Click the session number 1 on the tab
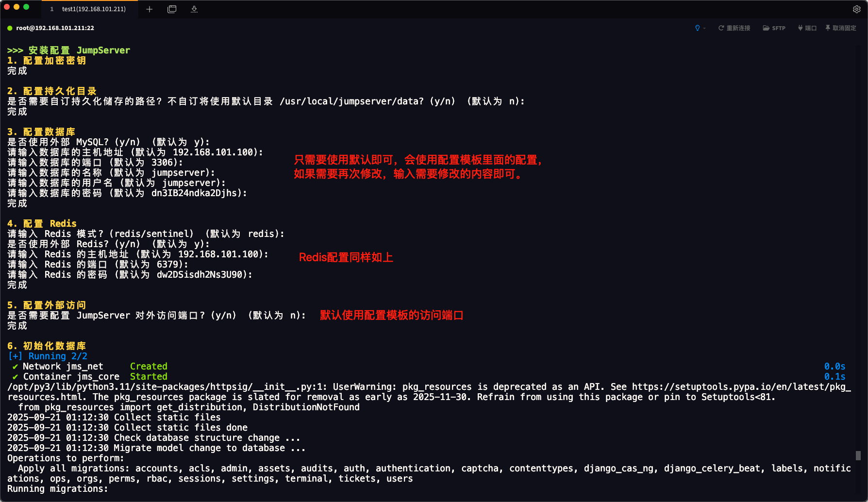The width and height of the screenshot is (868, 502). (51, 9)
